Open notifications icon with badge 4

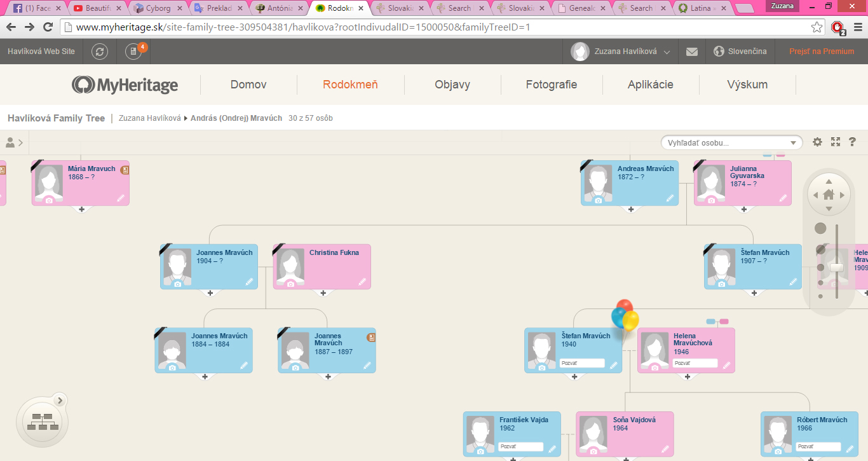point(133,52)
